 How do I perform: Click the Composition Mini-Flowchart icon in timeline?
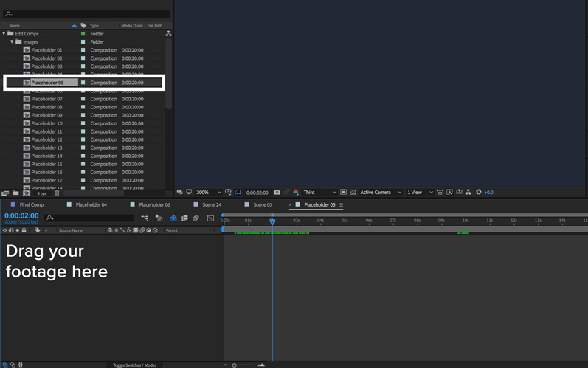pyautogui.click(x=145, y=218)
